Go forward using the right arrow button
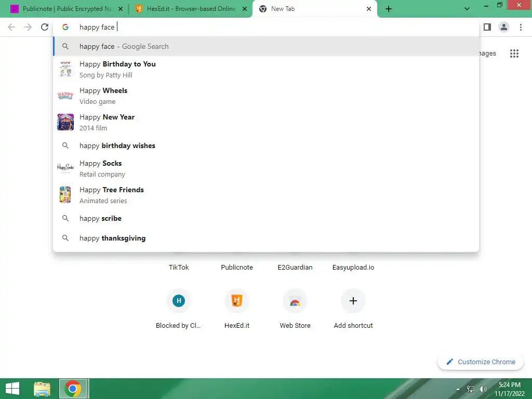532x399 pixels. coord(28,27)
